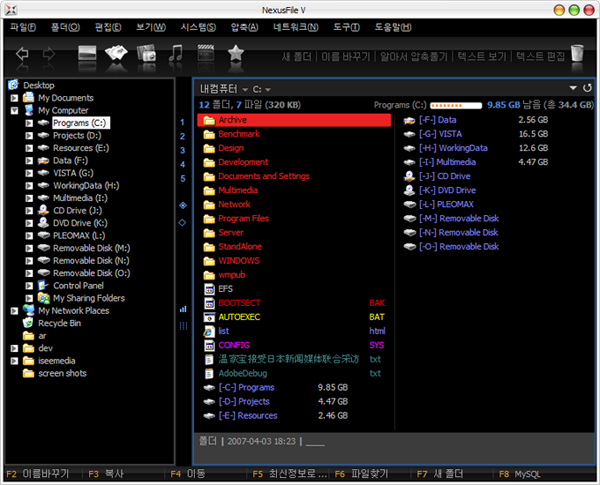Expand My Documents tree node
600x485 pixels.
click(x=14, y=98)
